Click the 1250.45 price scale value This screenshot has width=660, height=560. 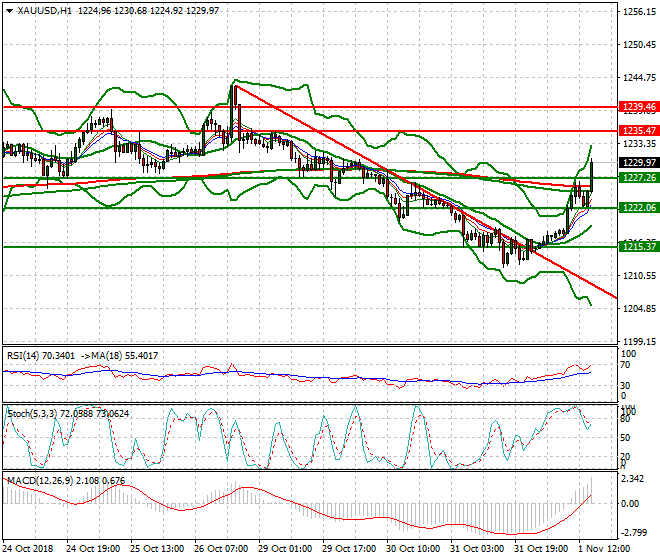point(639,45)
